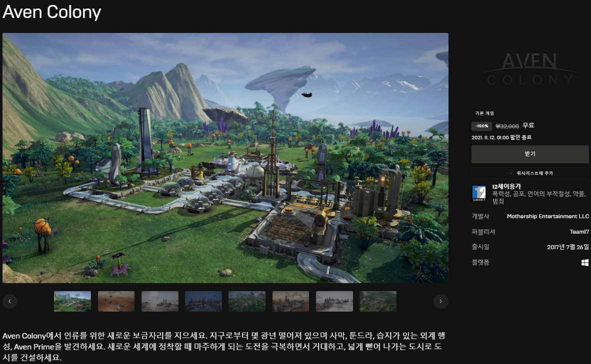The width and height of the screenshot is (591, 364).
Task: Click the 12세이용가 rating title text
Action: pos(506,187)
